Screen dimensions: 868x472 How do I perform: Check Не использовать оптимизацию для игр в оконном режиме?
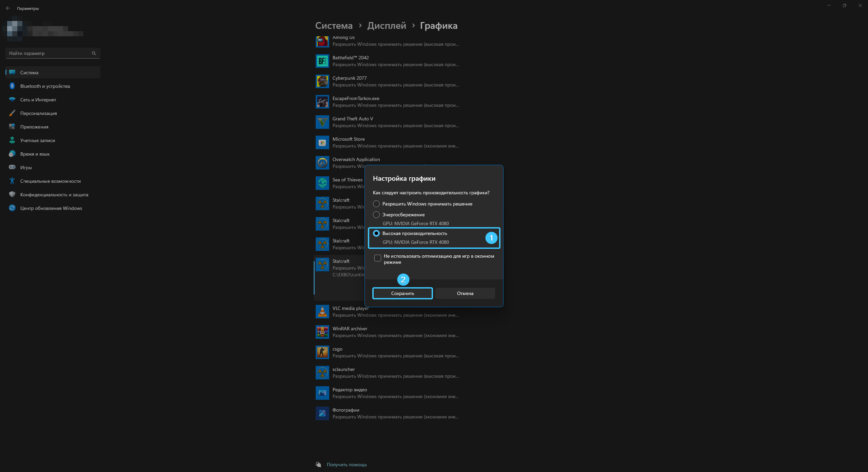[378, 258]
